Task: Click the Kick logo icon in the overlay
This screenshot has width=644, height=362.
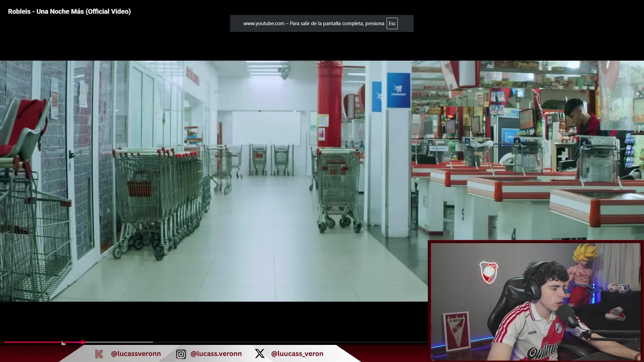Action: click(99, 354)
